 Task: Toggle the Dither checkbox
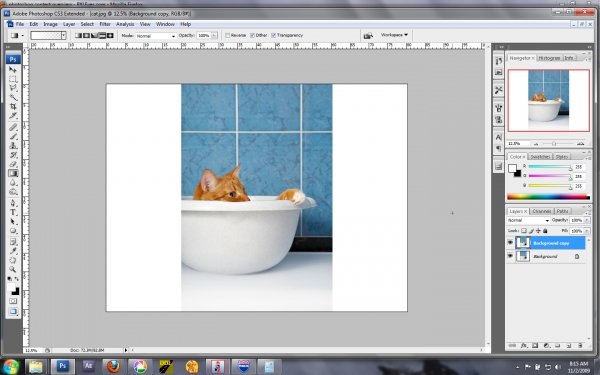253,35
